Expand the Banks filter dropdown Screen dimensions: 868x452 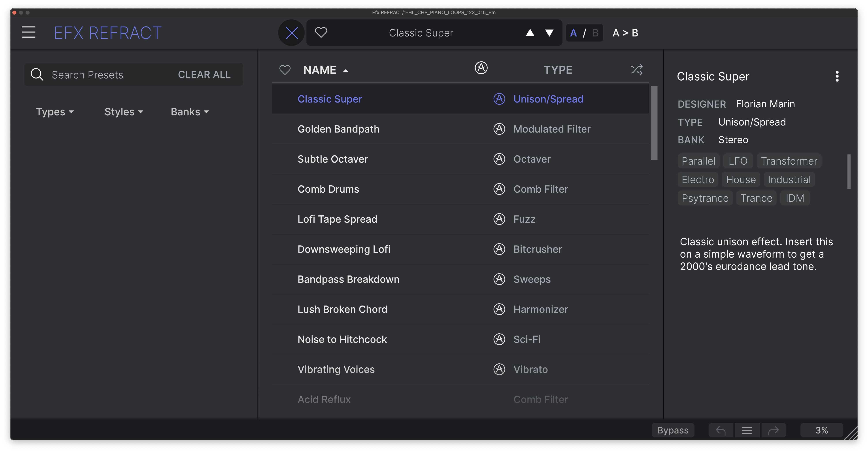pyautogui.click(x=190, y=112)
